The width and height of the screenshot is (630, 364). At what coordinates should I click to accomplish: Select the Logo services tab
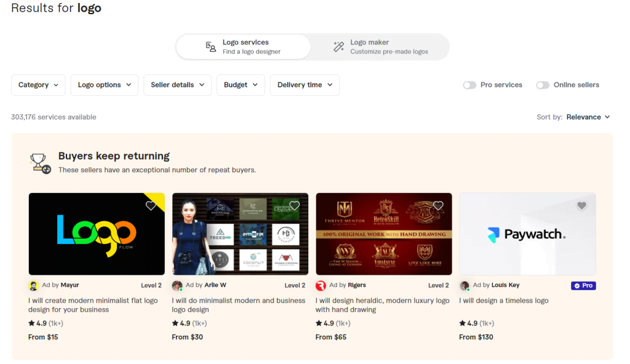244,47
